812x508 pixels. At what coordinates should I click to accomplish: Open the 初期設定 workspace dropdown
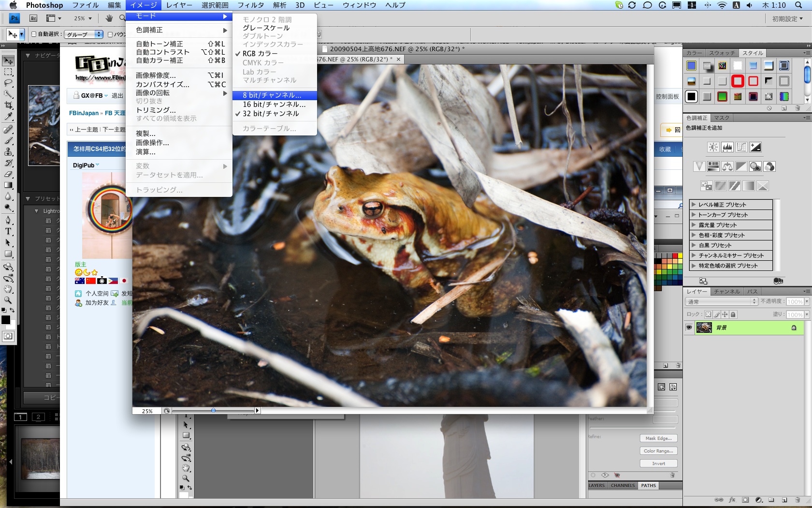787,19
